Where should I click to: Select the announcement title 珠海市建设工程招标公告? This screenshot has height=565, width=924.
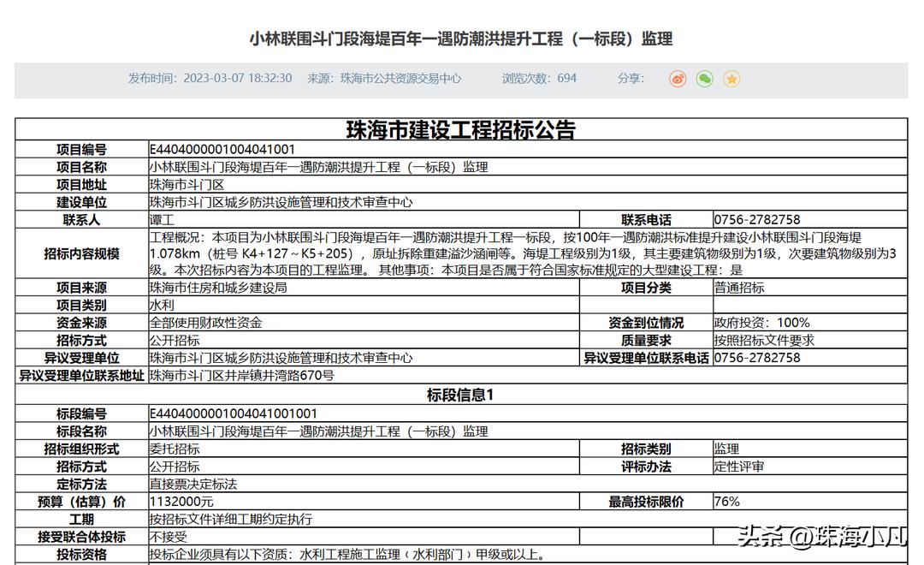pyautogui.click(x=462, y=129)
